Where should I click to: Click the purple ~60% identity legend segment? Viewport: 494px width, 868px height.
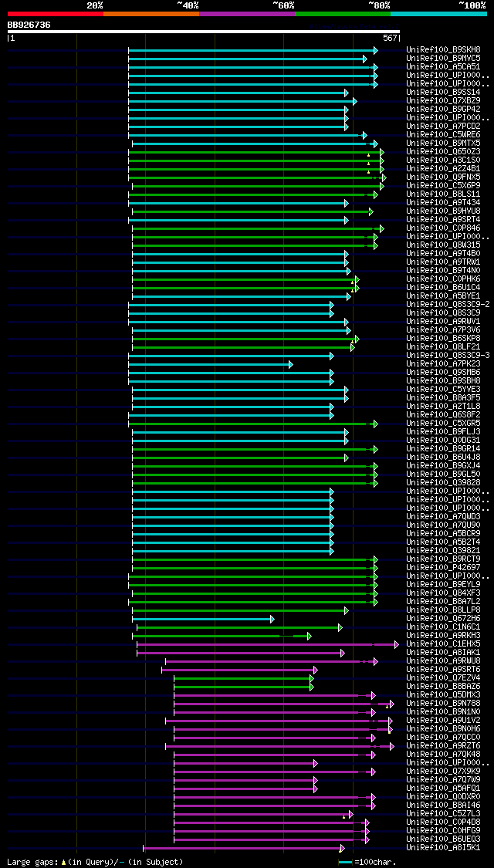247,13
